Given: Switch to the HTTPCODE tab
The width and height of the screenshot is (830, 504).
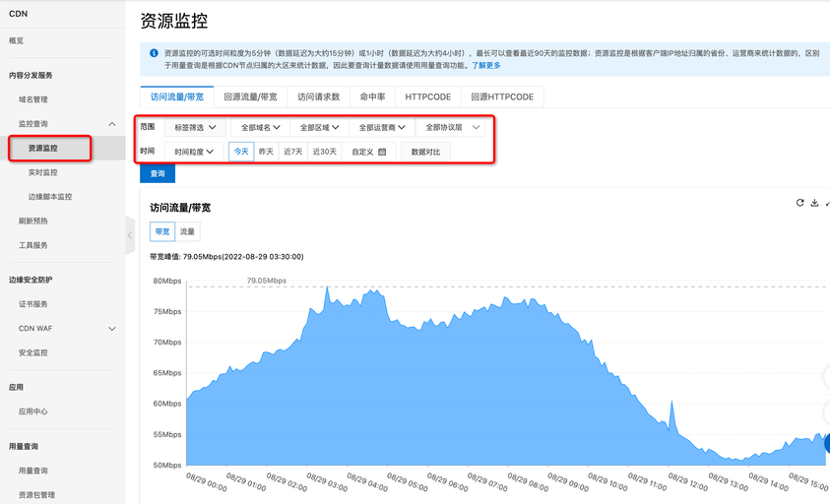Looking at the screenshot, I should pyautogui.click(x=427, y=96).
